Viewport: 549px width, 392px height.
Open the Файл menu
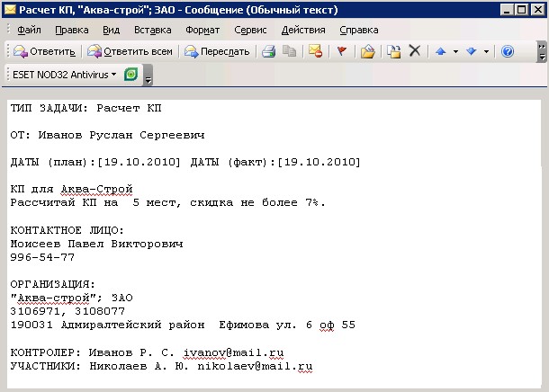pos(29,31)
